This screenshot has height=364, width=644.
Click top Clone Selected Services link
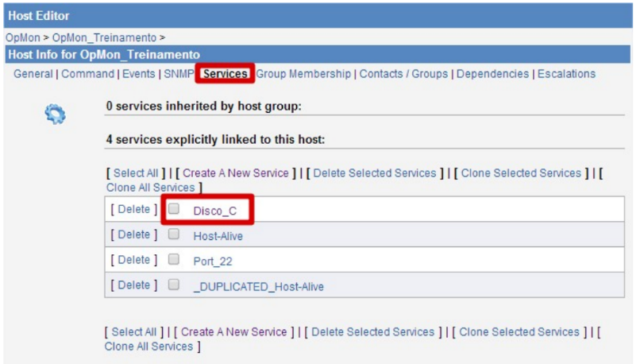tap(521, 172)
